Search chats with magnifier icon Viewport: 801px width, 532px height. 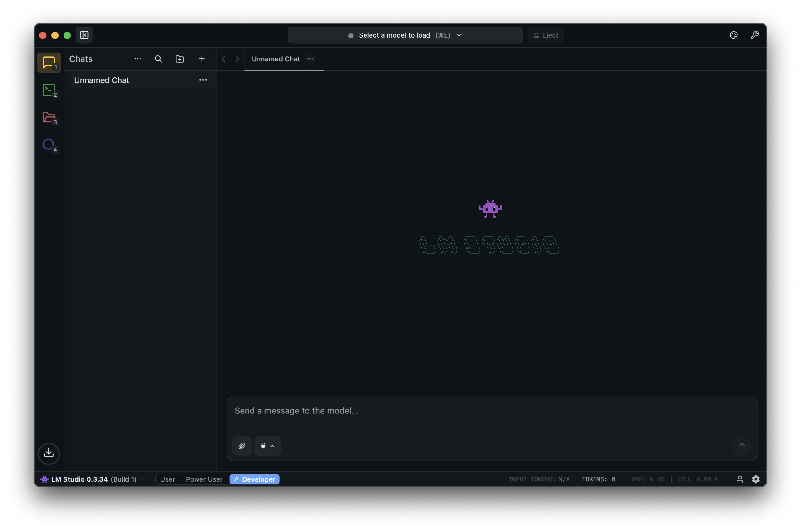(x=158, y=59)
